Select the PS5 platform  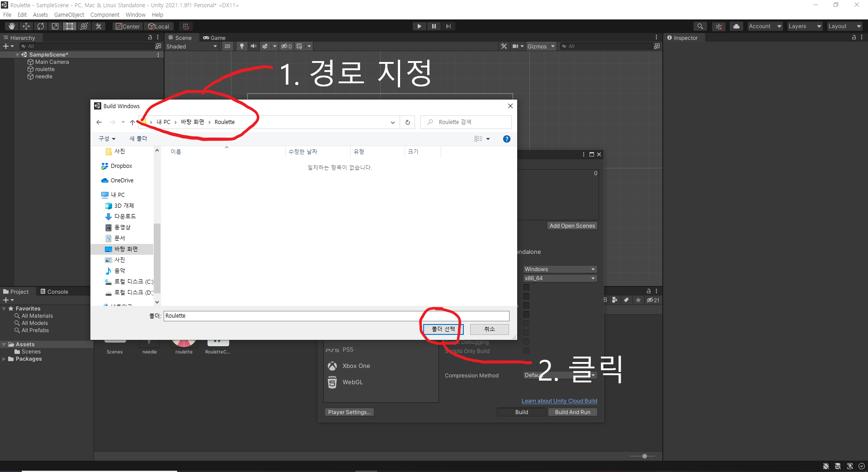coord(348,350)
